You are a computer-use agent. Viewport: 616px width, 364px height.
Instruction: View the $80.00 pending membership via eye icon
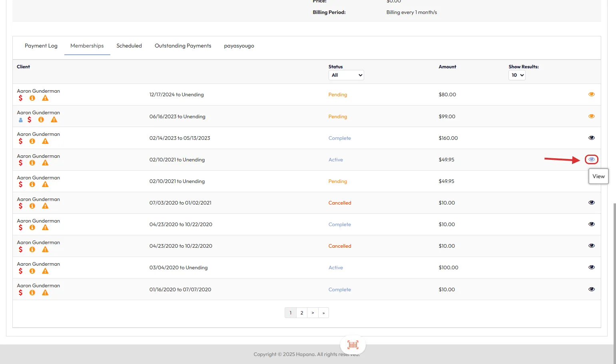tap(591, 94)
